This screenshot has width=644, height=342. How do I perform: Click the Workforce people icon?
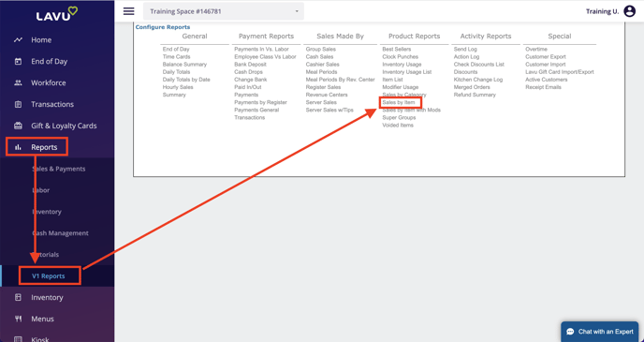click(x=18, y=82)
